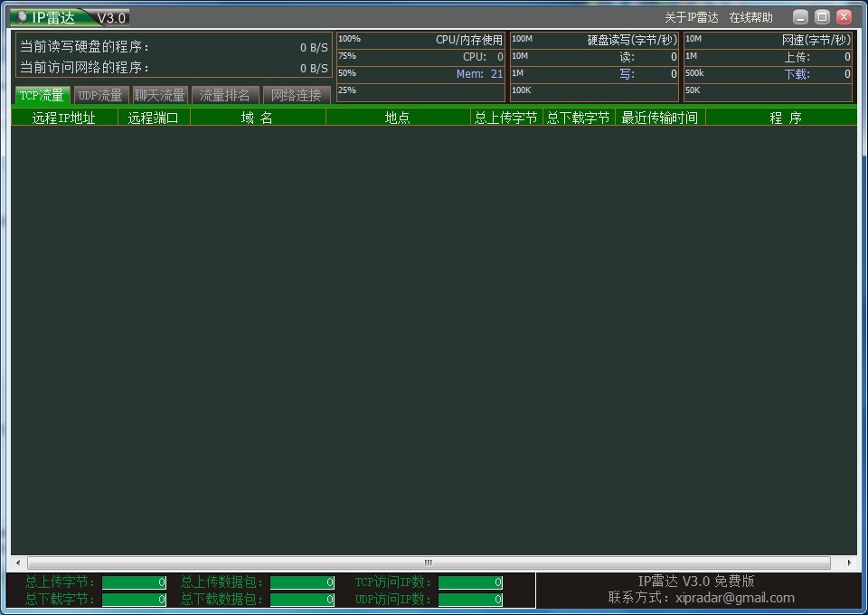This screenshot has height=615, width=868.
Task: Show the 网络连接 tab
Action: tap(297, 95)
